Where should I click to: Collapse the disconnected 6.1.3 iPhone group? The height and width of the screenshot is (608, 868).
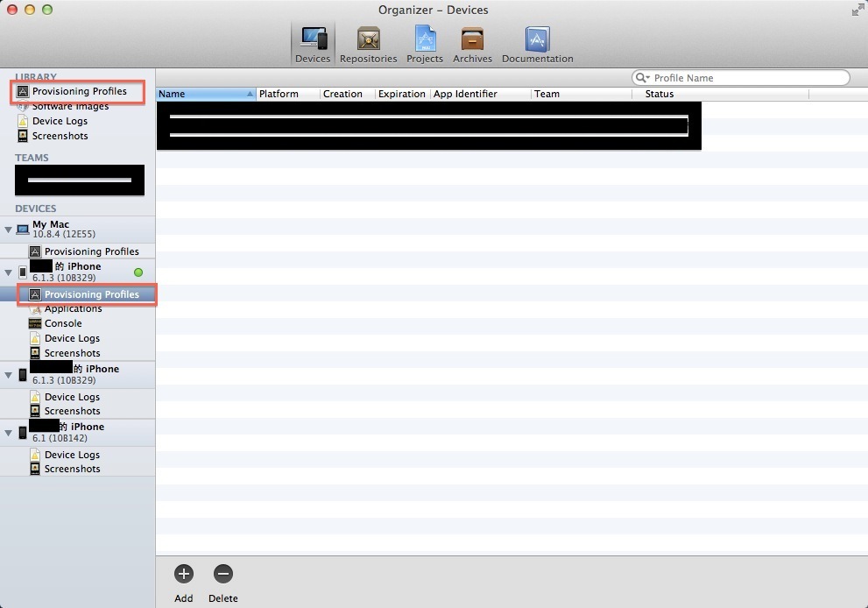tap(8, 375)
